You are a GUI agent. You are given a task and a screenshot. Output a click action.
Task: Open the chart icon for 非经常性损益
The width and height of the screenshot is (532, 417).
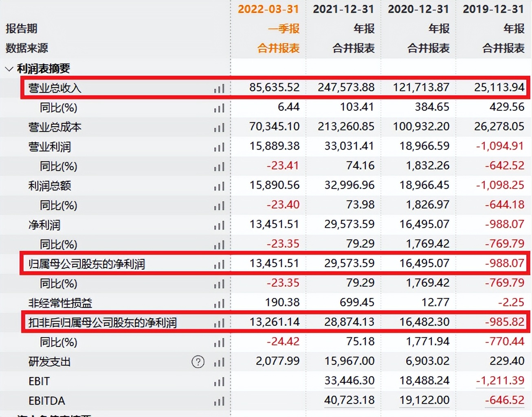click(x=219, y=303)
